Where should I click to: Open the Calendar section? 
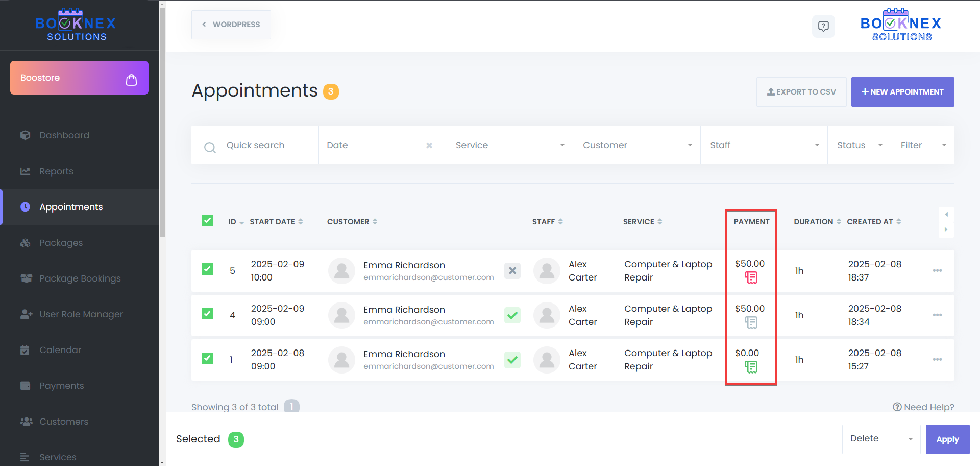tap(60, 349)
